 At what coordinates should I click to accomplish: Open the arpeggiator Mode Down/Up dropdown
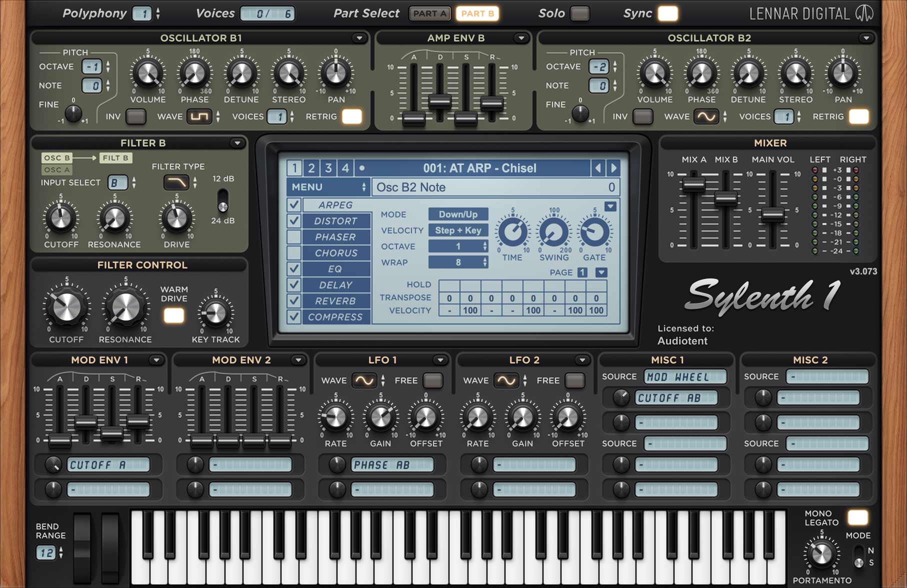[458, 214]
